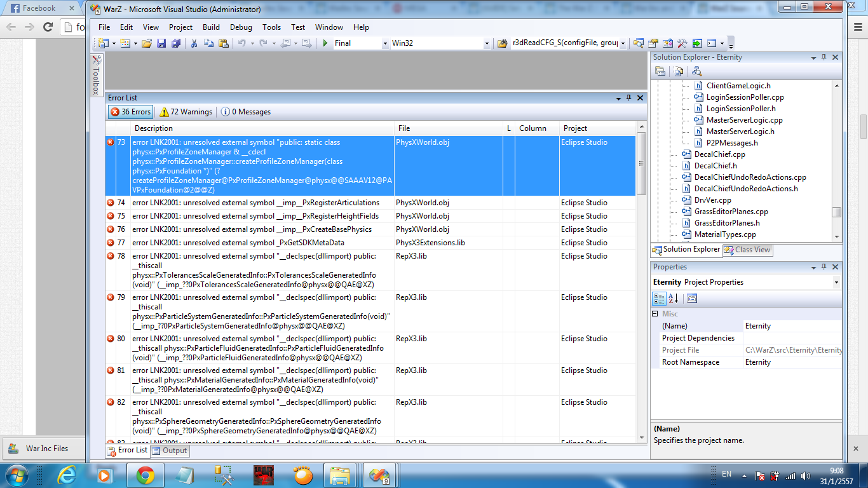Open the Toolbox hammer-and-wrench toolbar icon
Screen dimensions: 868x488
(x=682, y=43)
